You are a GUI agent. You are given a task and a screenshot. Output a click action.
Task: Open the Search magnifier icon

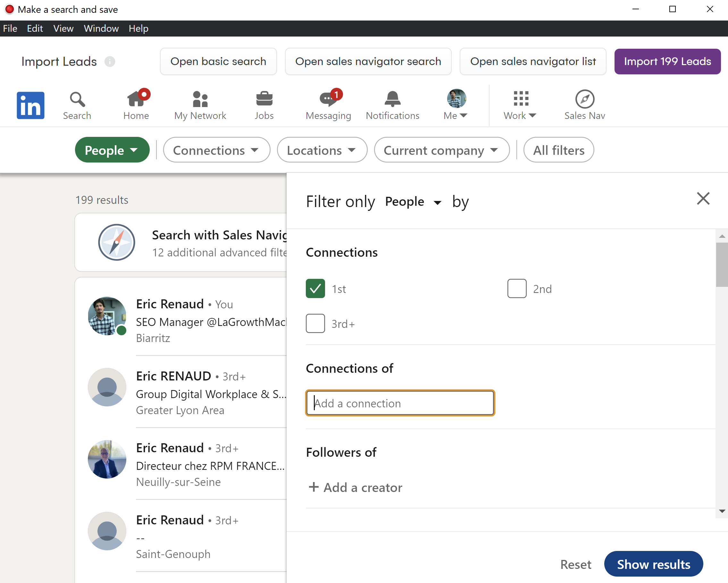point(77,99)
